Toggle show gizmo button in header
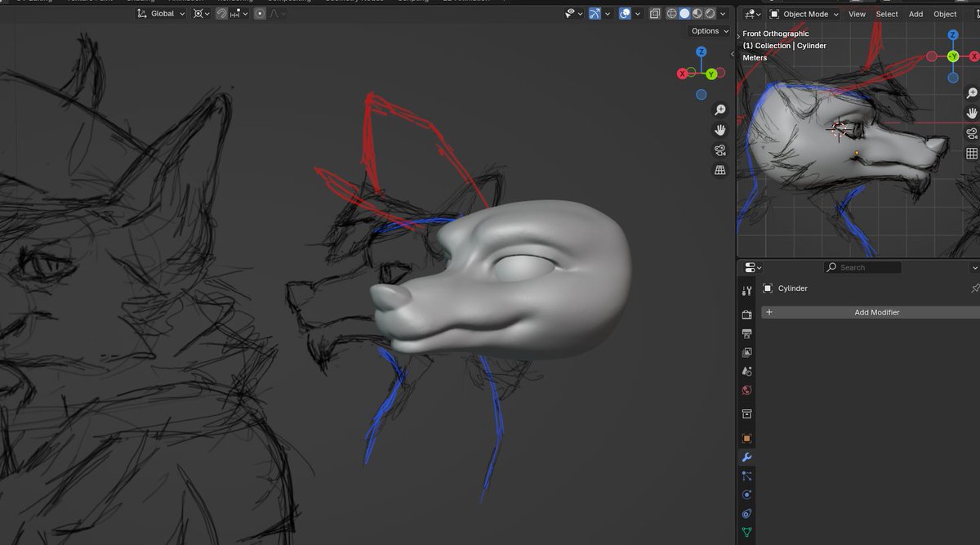Screen dimensions: 980x545 tap(595, 14)
